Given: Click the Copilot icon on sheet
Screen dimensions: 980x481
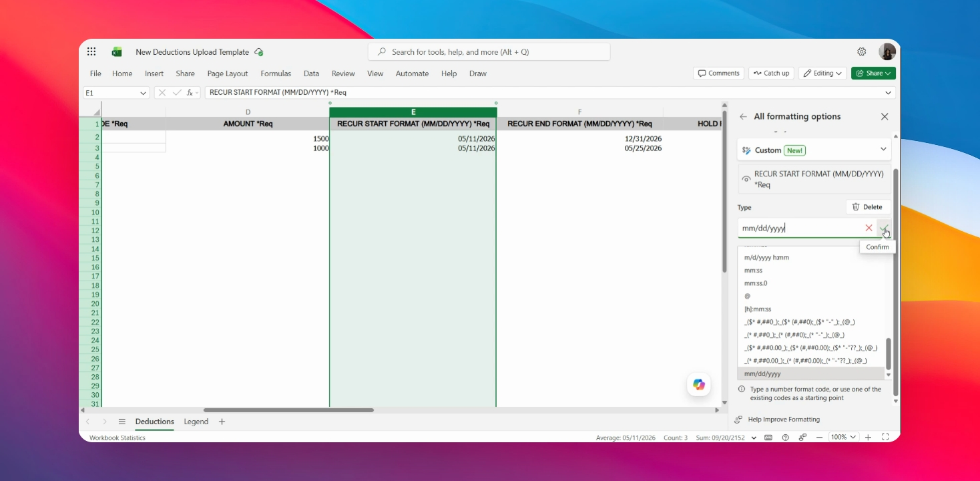Looking at the screenshot, I should coord(699,384).
